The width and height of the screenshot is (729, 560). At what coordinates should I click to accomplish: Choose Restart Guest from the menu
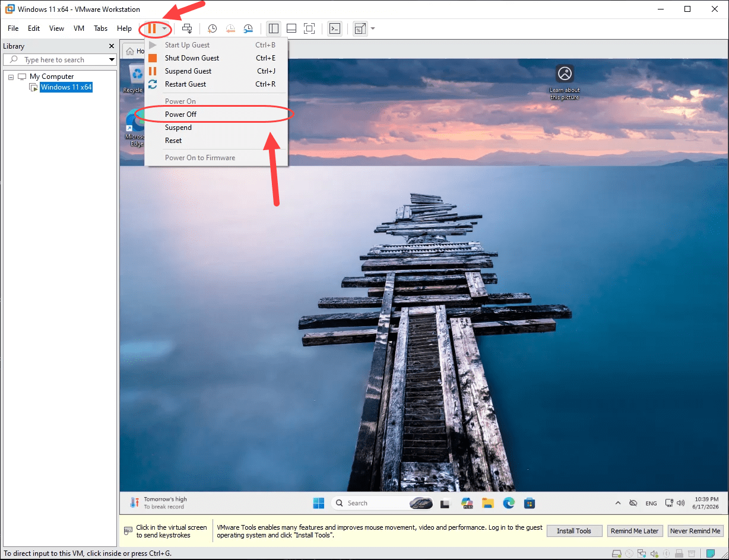click(x=216, y=84)
